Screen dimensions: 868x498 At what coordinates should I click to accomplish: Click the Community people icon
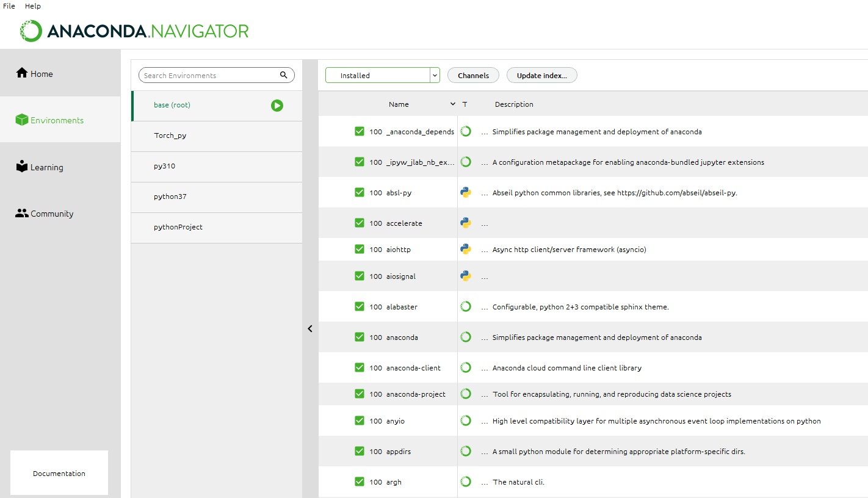click(x=22, y=214)
